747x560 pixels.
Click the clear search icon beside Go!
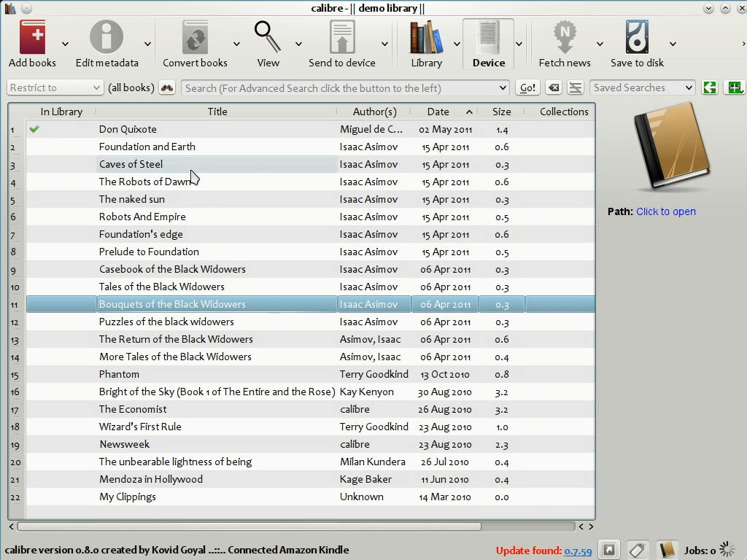click(x=554, y=88)
